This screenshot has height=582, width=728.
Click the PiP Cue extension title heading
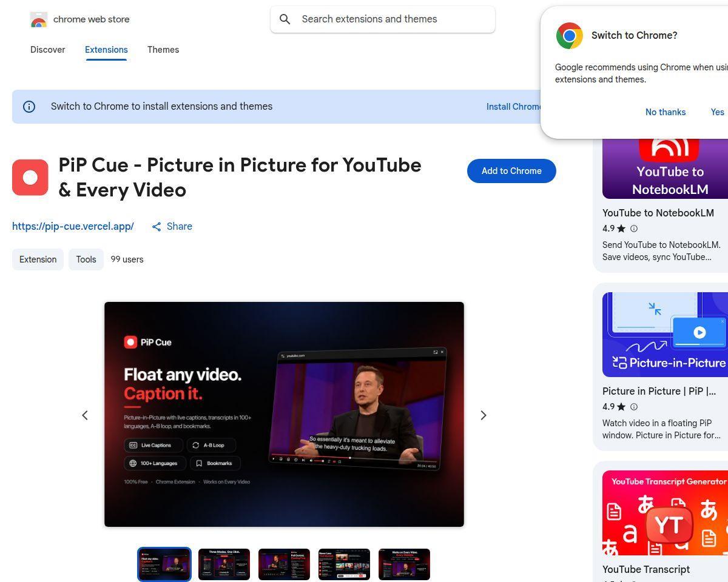coord(240,177)
